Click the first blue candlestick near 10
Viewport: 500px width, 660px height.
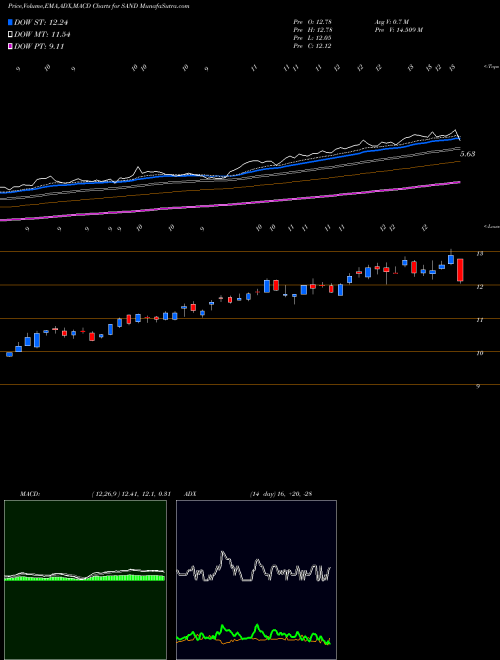(x=9, y=354)
